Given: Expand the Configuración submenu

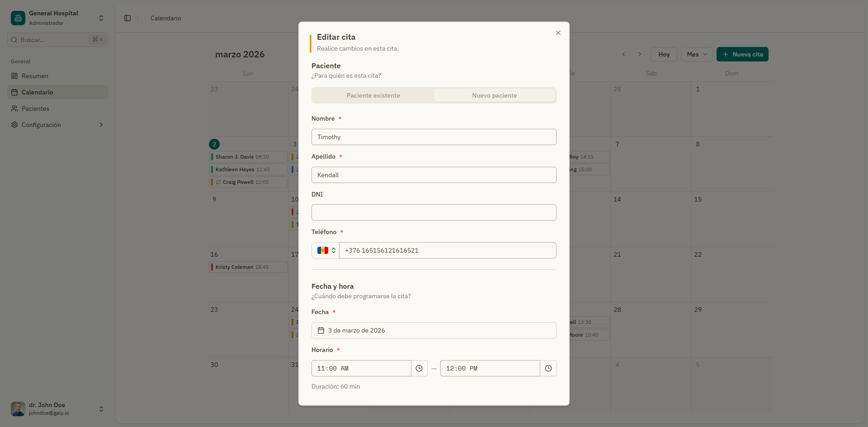Looking at the screenshot, I should [101, 125].
